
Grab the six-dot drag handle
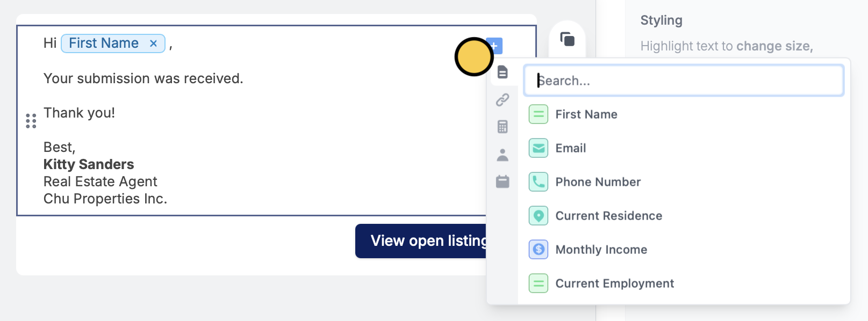tap(31, 121)
